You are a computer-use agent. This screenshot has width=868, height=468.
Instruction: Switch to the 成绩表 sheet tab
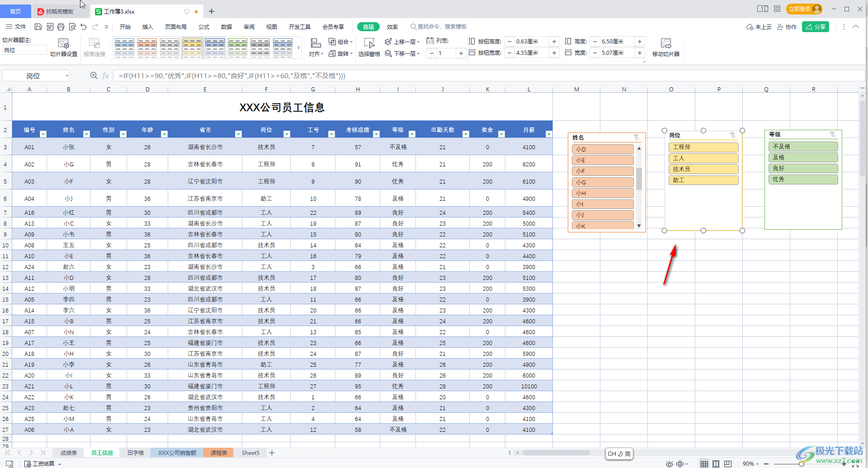[x=69, y=453]
